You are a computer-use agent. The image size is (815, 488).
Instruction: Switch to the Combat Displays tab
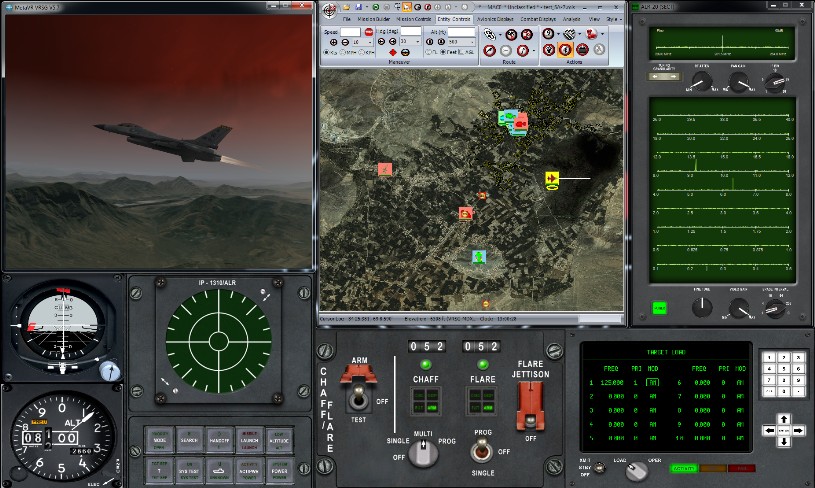point(538,19)
